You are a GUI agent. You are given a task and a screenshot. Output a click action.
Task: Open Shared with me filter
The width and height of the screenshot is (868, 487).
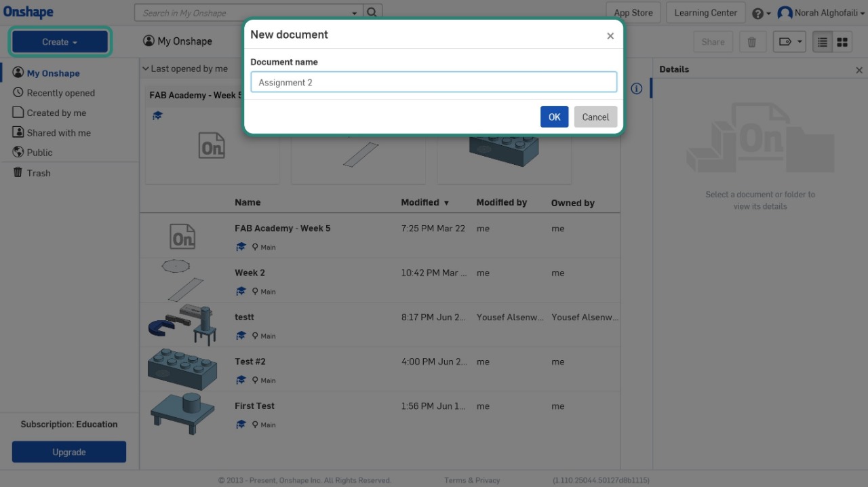coord(52,133)
